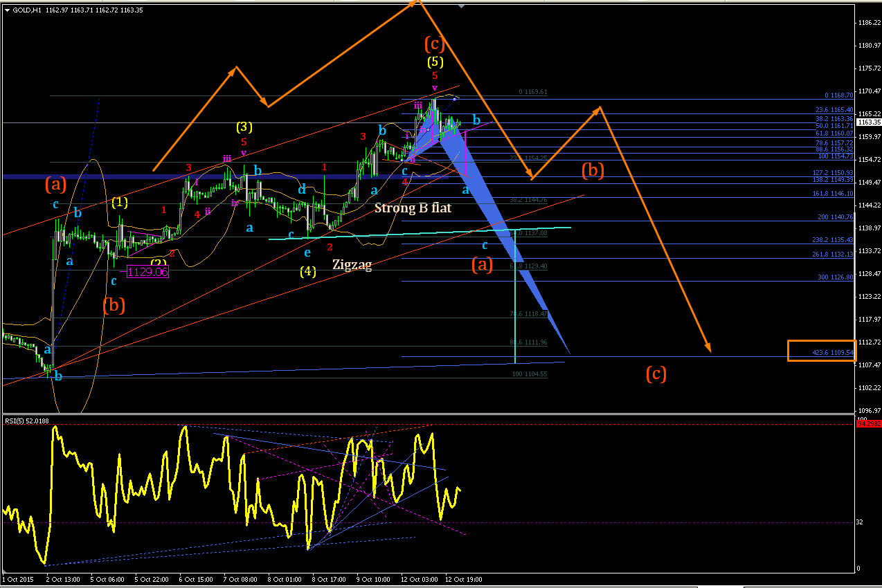The width and height of the screenshot is (882, 588).
Task: Select the RSI(5) indicator label
Action: tap(24, 422)
